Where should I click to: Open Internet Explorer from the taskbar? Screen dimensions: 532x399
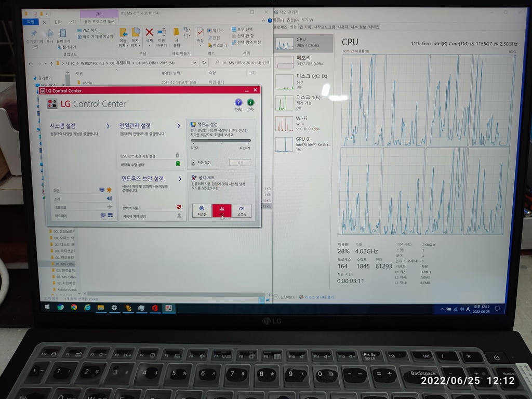coord(87,308)
